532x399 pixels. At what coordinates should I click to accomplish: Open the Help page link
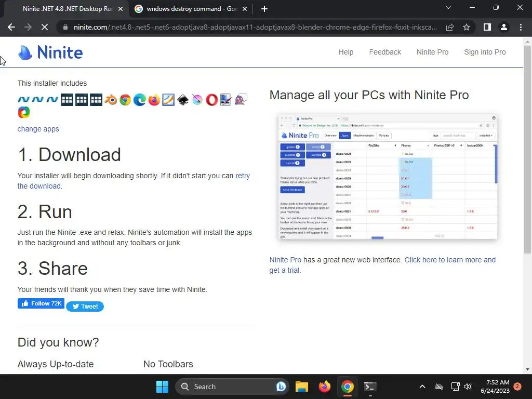coord(345,52)
